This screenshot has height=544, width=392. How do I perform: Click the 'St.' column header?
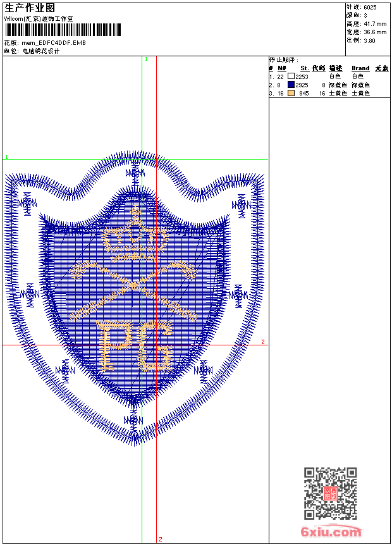[x=305, y=68]
